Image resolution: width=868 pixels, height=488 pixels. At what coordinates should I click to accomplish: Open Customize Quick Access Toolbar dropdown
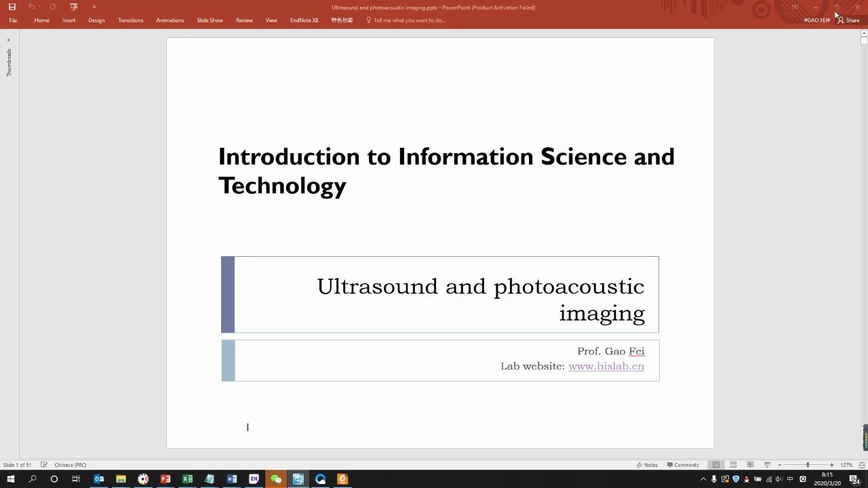(94, 7)
